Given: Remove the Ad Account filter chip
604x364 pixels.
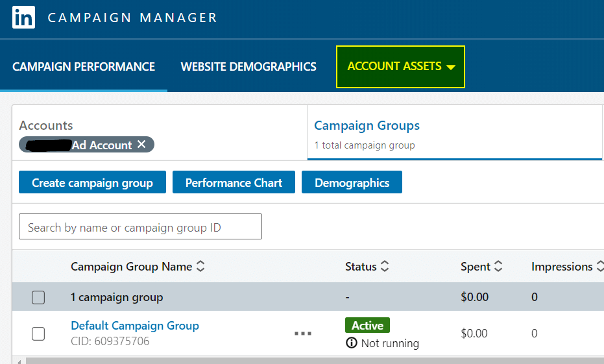Looking at the screenshot, I should [141, 145].
